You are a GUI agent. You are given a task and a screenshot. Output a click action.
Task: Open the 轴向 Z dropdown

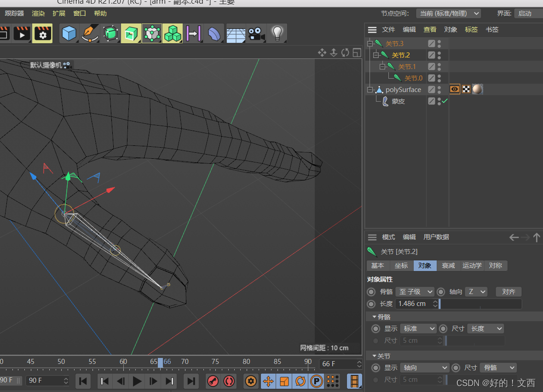(476, 292)
